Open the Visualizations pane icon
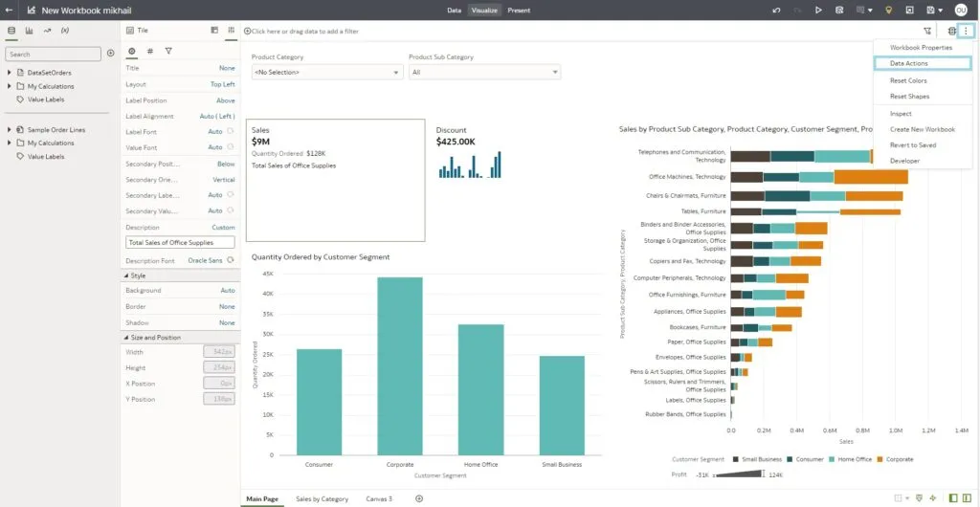Viewport: 980px width, 507px height. (x=29, y=31)
